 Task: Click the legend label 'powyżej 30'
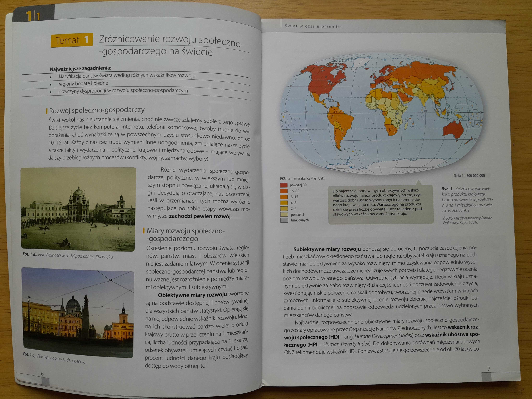click(x=298, y=185)
